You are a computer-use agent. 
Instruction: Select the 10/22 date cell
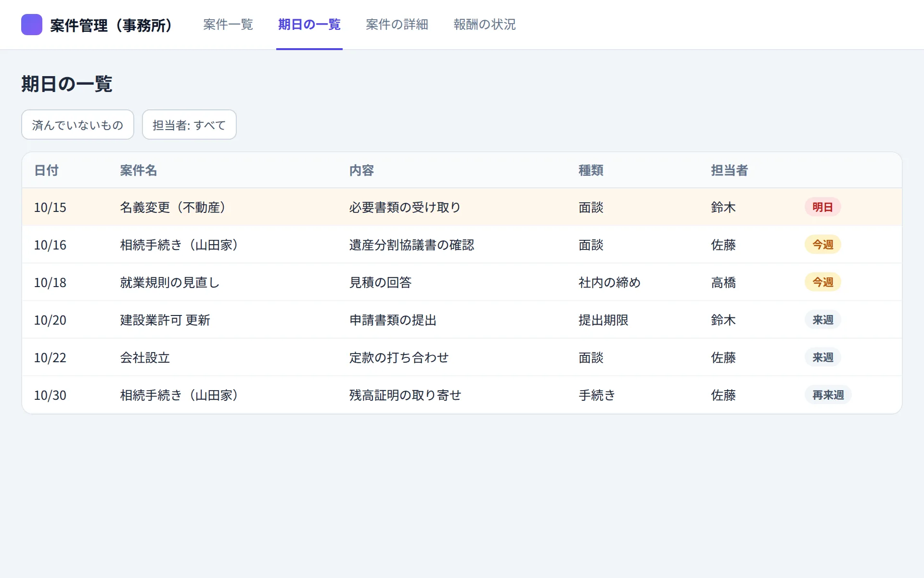click(50, 358)
